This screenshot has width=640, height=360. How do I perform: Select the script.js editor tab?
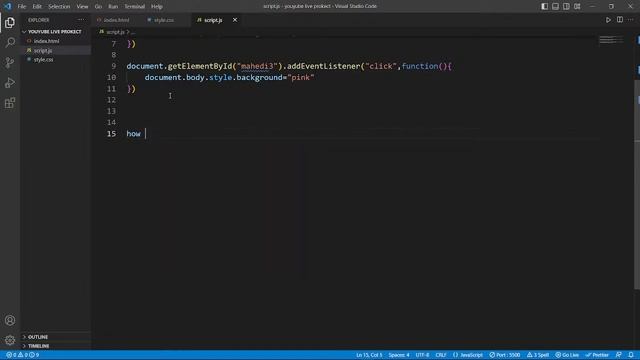click(x=213, y=20)
